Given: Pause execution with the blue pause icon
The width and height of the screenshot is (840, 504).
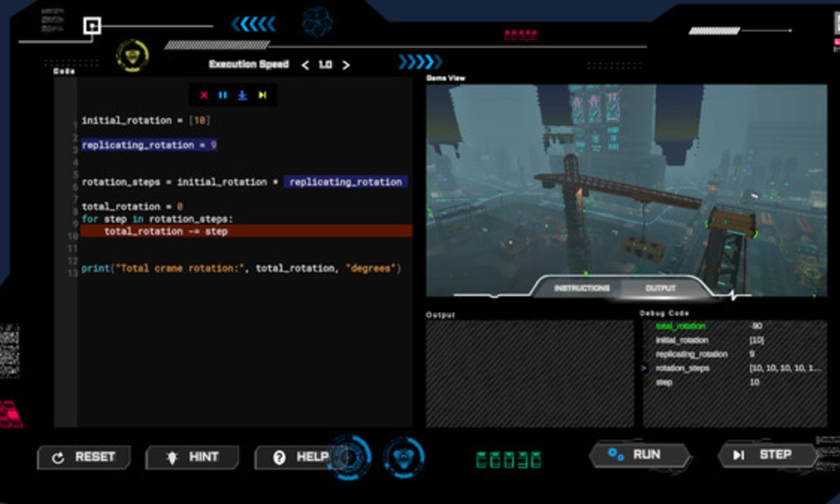Looking at the screenshot, I should 223,95.
